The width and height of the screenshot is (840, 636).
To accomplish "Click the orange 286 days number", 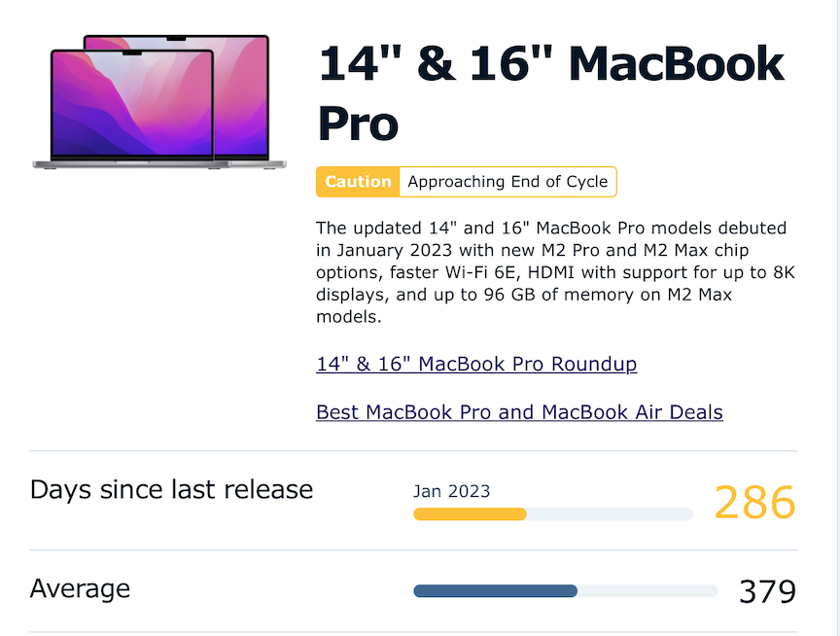I will pyautogui.click(x=754, y=502).
